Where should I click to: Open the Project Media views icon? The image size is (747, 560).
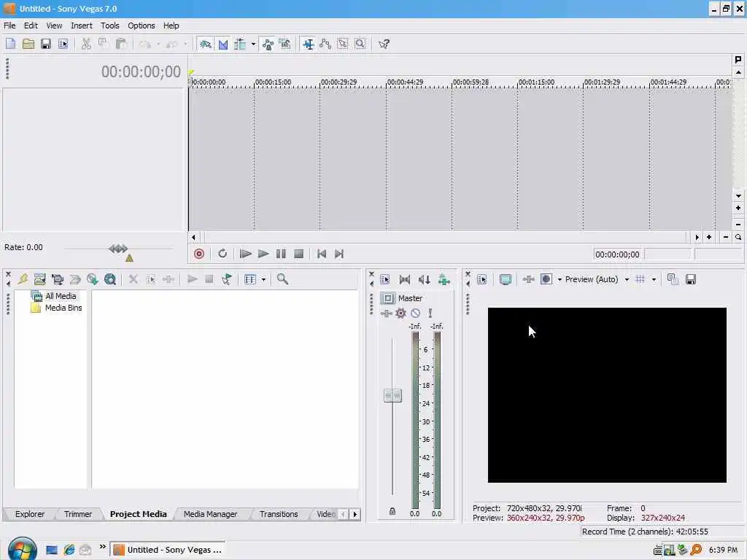tap(250, 279)
